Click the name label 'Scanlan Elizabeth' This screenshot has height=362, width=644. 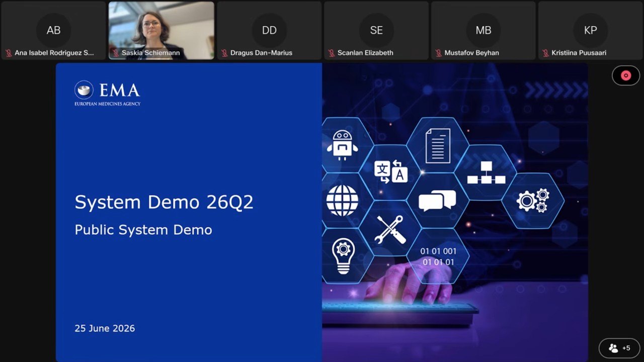pos(365,53)
